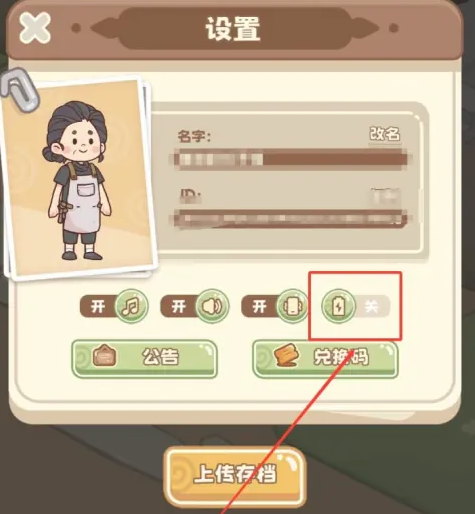The width and height of the screenshot is (475, 514).
Task: Open the 公告 announcements button
Action: click(x=145, y=358)
